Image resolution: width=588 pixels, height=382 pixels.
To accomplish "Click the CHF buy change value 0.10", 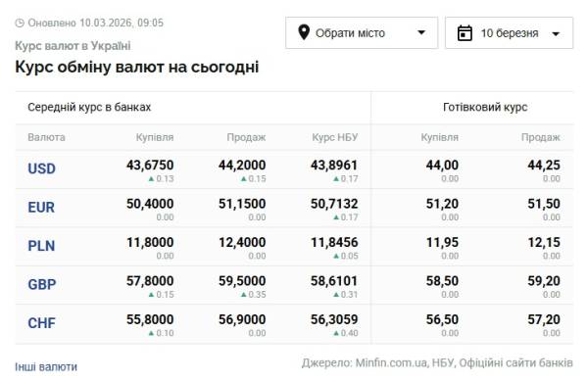I will (165, 333).
